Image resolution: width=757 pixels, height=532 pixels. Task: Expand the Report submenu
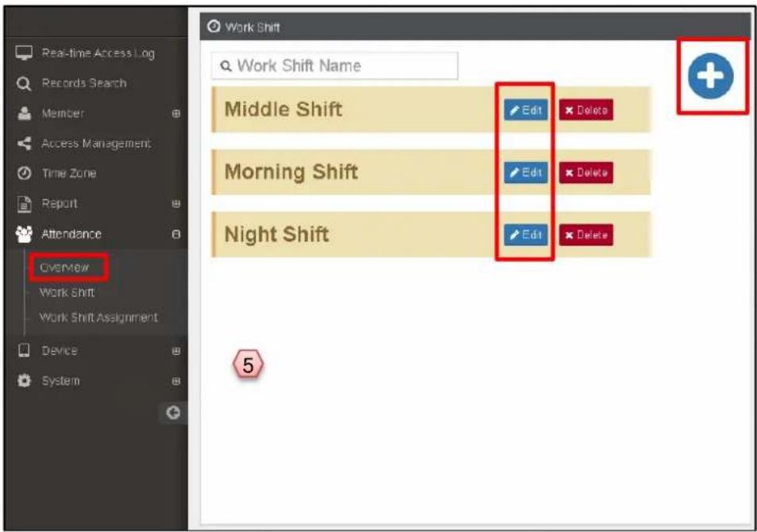pos(176,204)
